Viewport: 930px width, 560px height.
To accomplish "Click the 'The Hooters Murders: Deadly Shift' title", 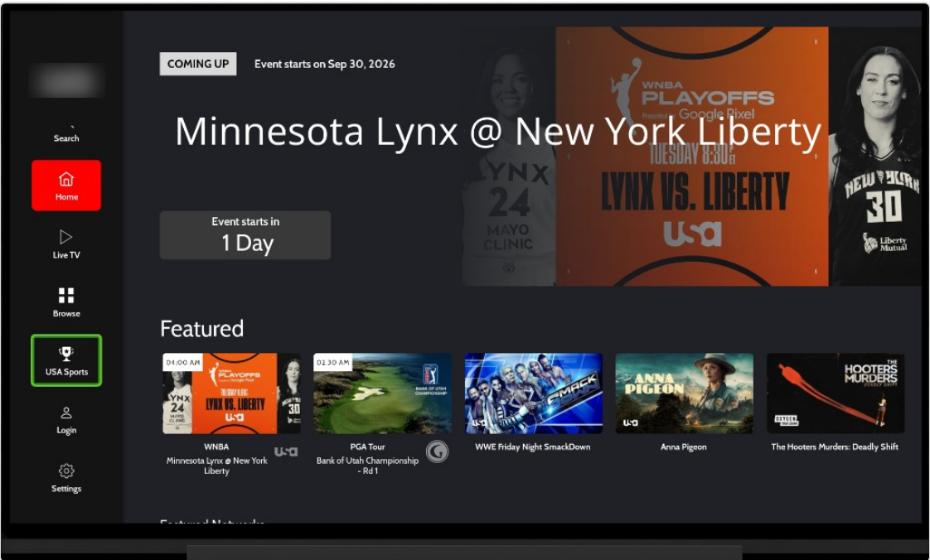I will (835, 447).
